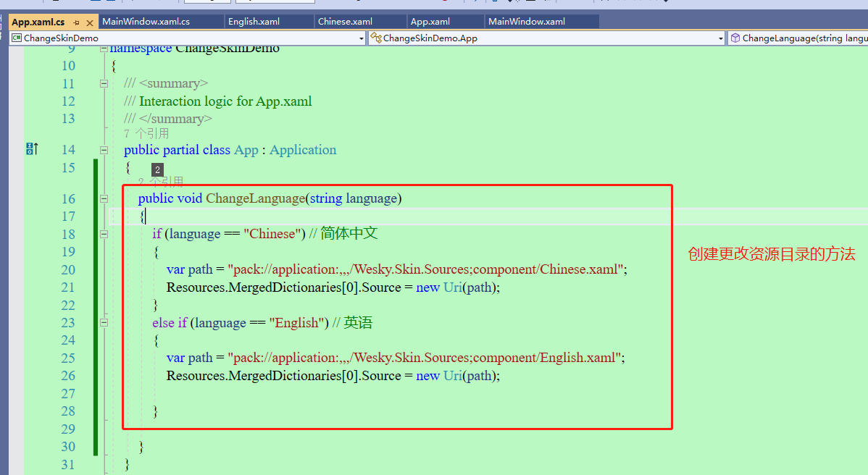Click the C# project icon beside ChangeSkinDemo
This screenshot has width=868, height=475.
click(17, 38)
